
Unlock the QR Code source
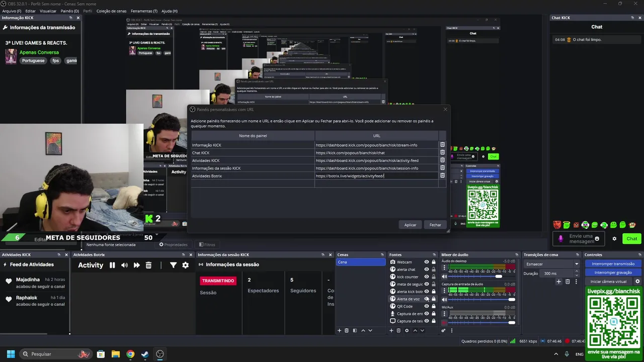434,306
